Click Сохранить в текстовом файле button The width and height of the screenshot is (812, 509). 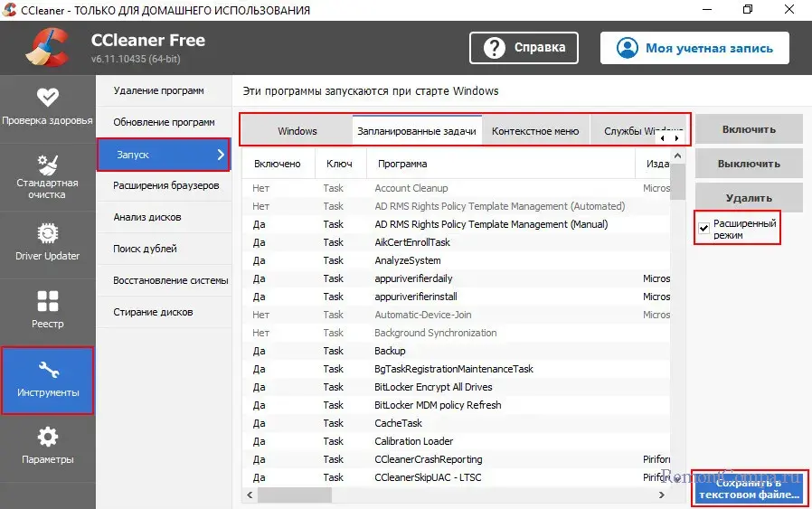click(x=751, y=489)
